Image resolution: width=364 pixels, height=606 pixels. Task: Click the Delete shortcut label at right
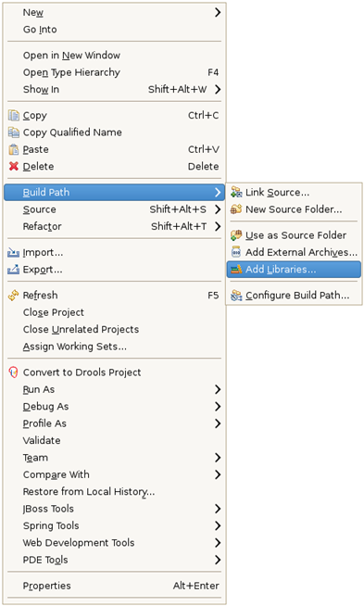point(204,167)
